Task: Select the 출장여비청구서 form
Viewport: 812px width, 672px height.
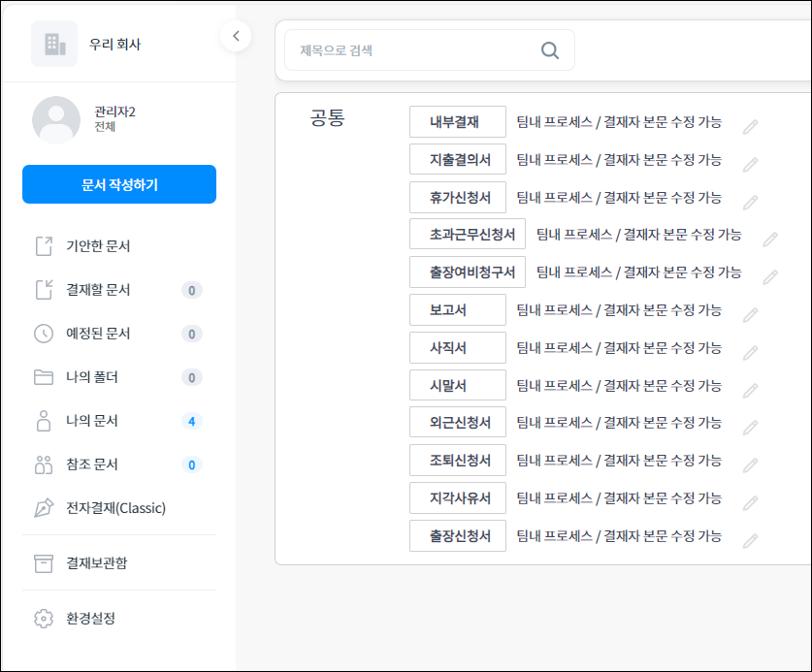Action: [x=468, y=272]
